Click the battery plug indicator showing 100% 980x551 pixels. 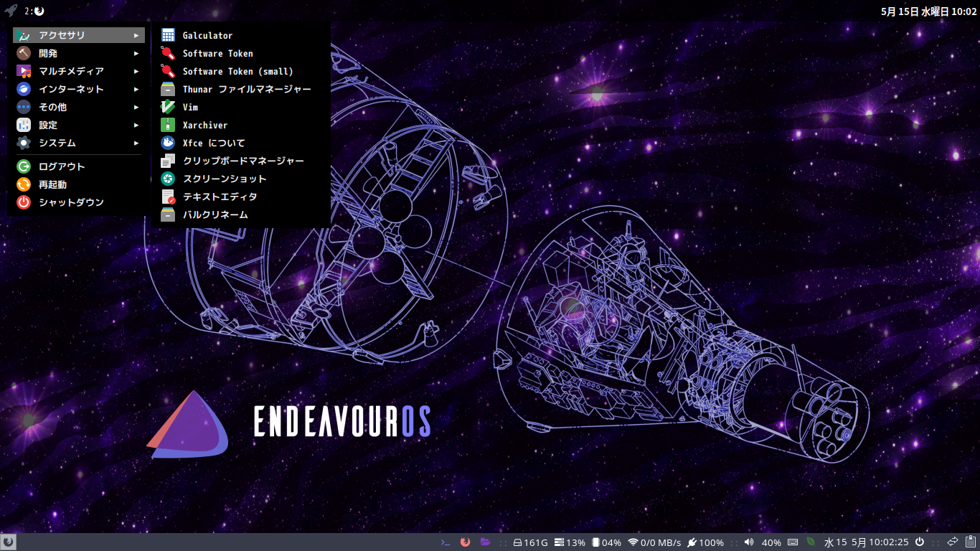pos(705,542)
